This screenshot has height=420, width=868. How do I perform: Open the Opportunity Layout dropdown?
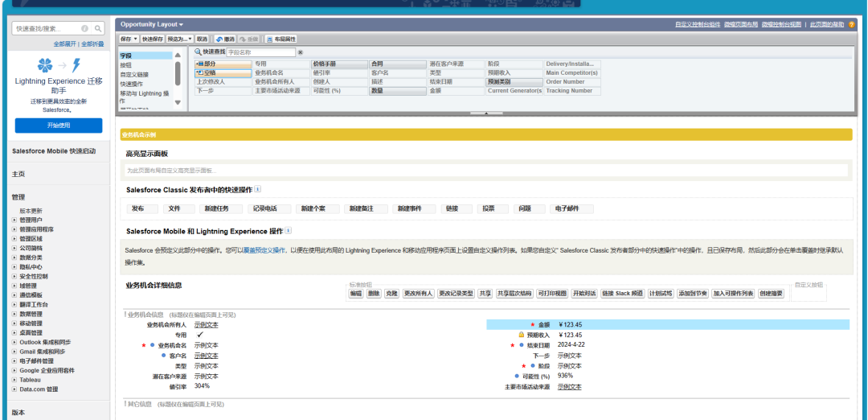(152, 24)
